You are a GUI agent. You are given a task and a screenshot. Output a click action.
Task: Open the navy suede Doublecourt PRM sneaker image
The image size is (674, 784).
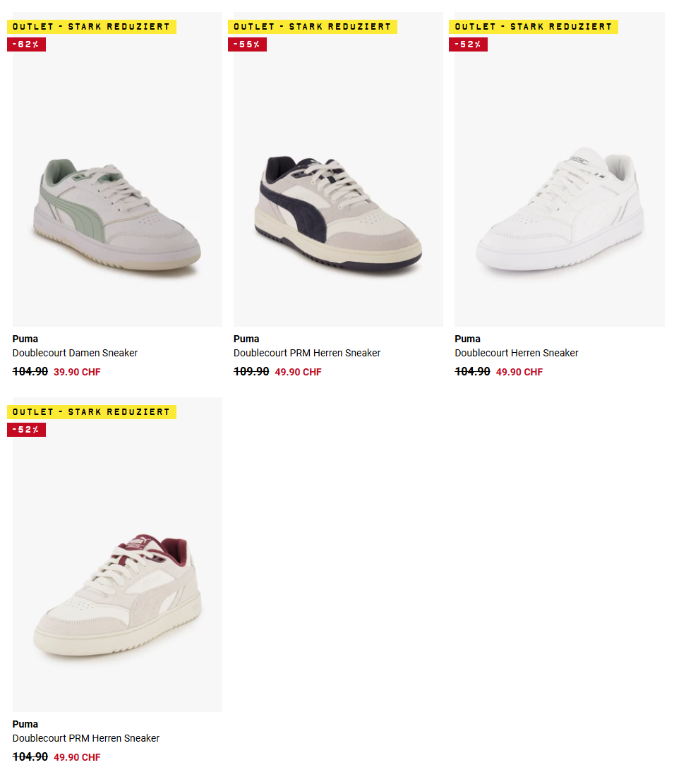click(338, 169)
